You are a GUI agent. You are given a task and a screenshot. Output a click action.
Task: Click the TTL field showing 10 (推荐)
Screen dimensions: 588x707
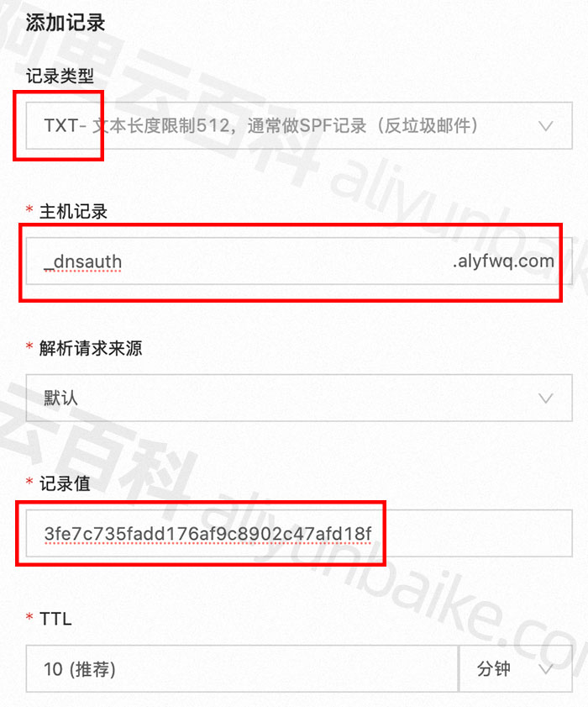[242, 668]
